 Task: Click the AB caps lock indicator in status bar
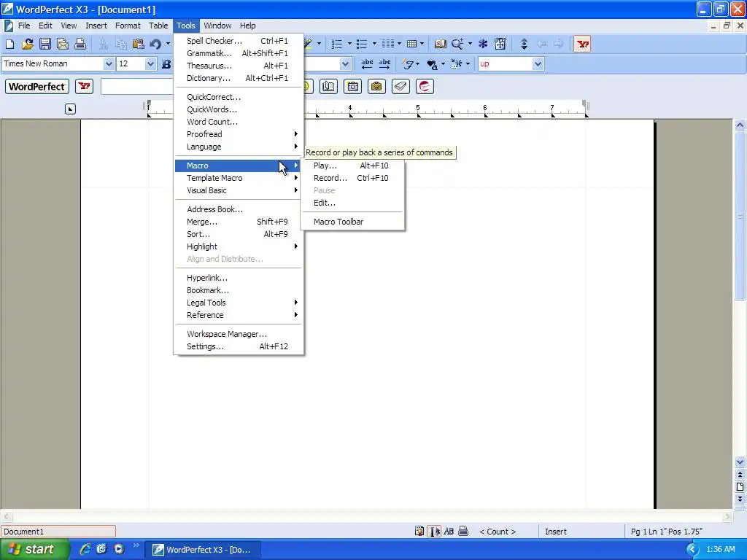pyautogui.click(x=449, y=532)
